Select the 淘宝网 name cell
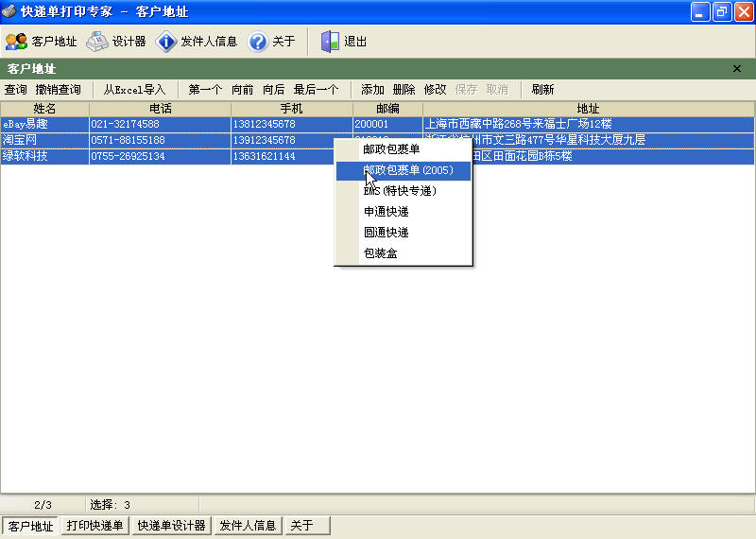This screenshot has height=539, width=756. pos(44,140)
